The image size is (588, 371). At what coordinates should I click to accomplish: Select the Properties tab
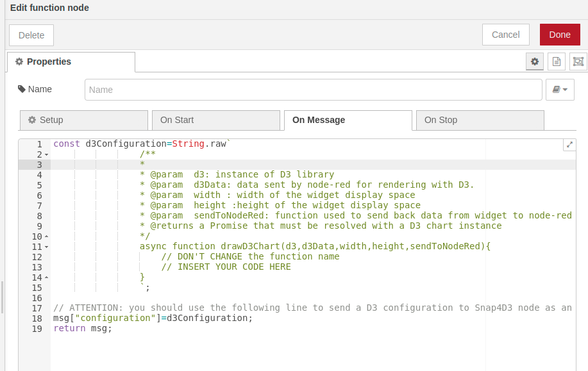click(x=71, y=62)
